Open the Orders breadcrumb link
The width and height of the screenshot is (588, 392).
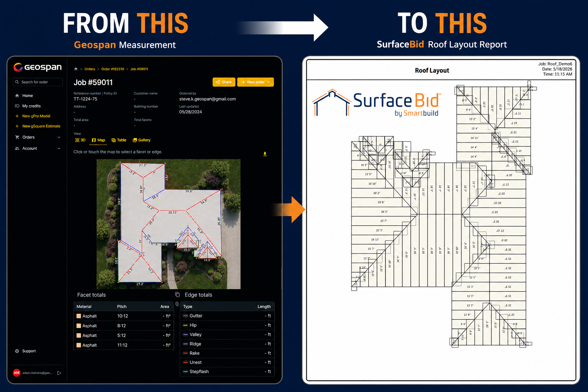pyautogui.click(x=90, y=69)
